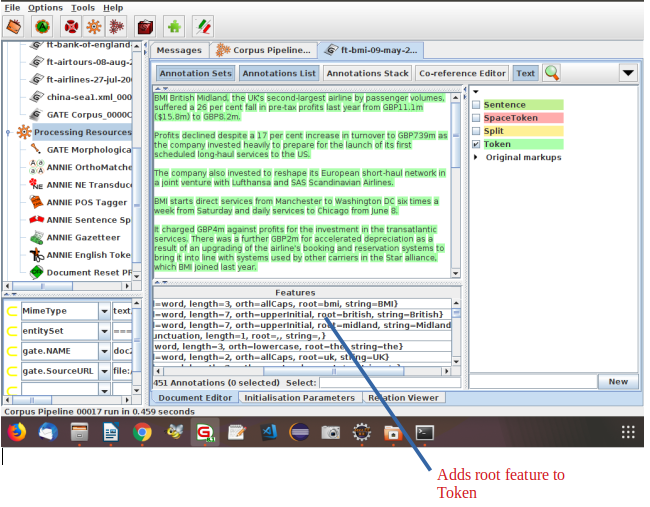
Task: Expand the Original markups set
Action: click(x=475, y=158)
